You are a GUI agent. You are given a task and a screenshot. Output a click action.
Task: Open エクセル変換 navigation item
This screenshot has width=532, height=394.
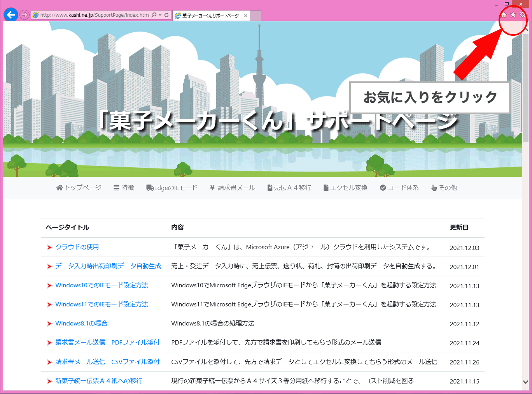345,188
